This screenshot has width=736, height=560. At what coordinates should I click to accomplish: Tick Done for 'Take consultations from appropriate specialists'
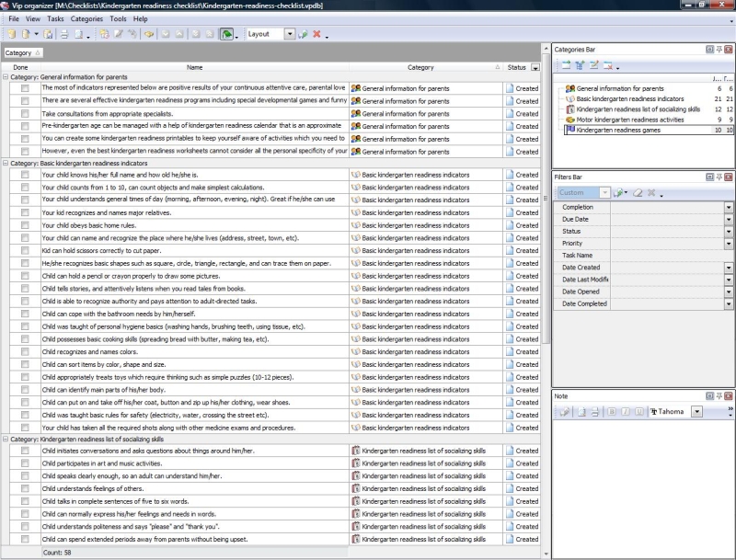25,113
